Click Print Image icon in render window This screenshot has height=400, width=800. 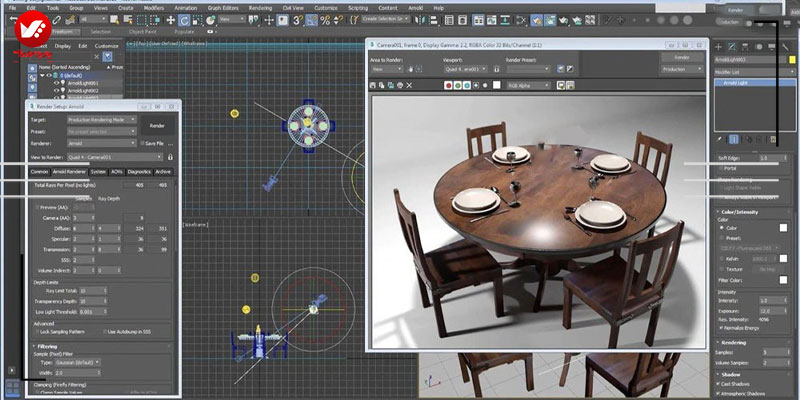click(x=400, y=85)
